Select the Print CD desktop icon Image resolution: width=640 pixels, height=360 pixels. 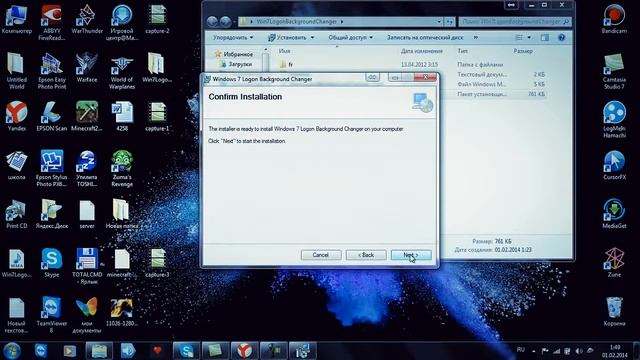[x=16, y=214]
